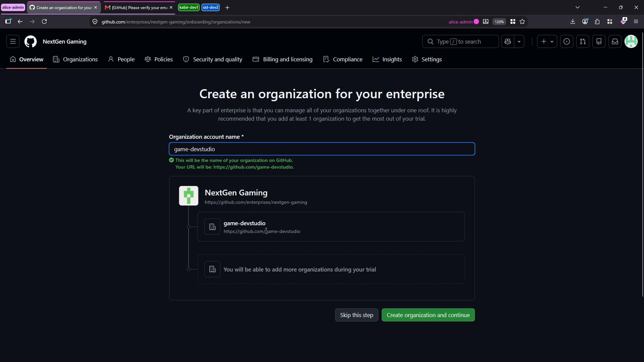Click Skip this step button
This screenshot has width=644, height=362.
pyautogui.click(x=357, y=315)
